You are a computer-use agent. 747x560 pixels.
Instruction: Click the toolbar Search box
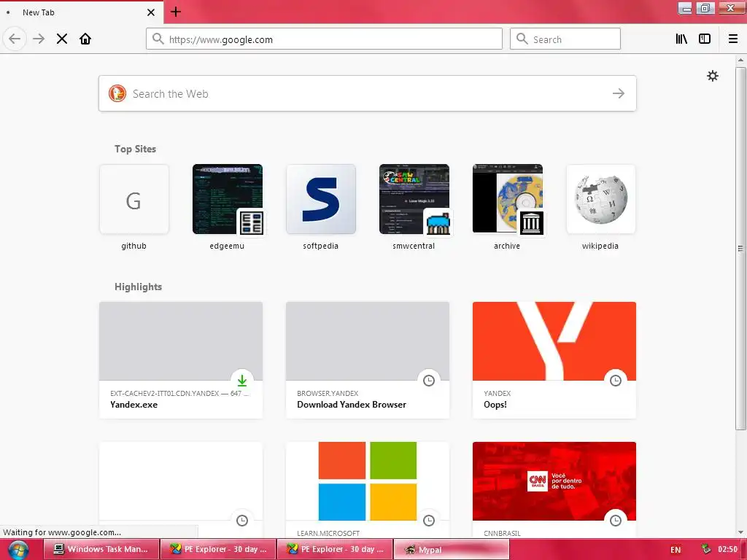pyautogui.click(x=565, y=39)
